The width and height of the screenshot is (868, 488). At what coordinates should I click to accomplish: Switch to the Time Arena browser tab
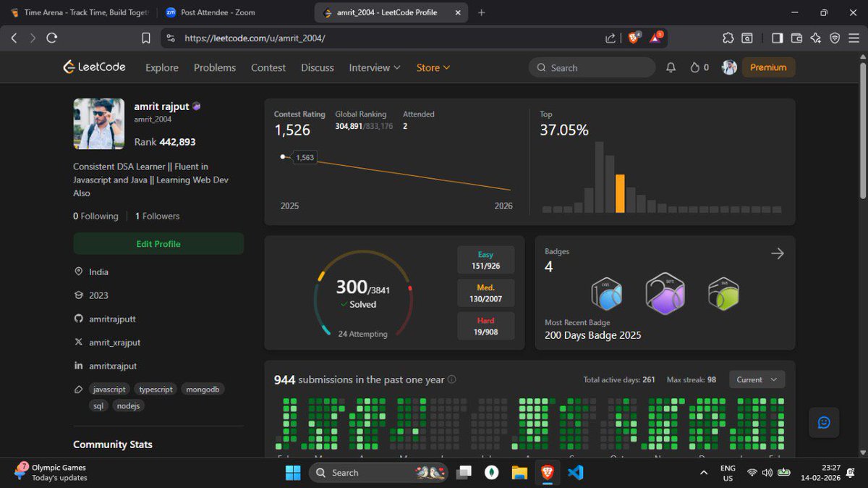point(80,12)
